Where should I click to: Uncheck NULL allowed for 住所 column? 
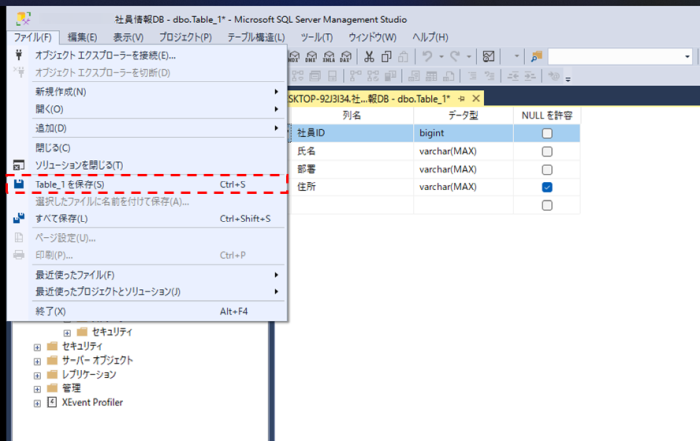click(x=547, y=187)
